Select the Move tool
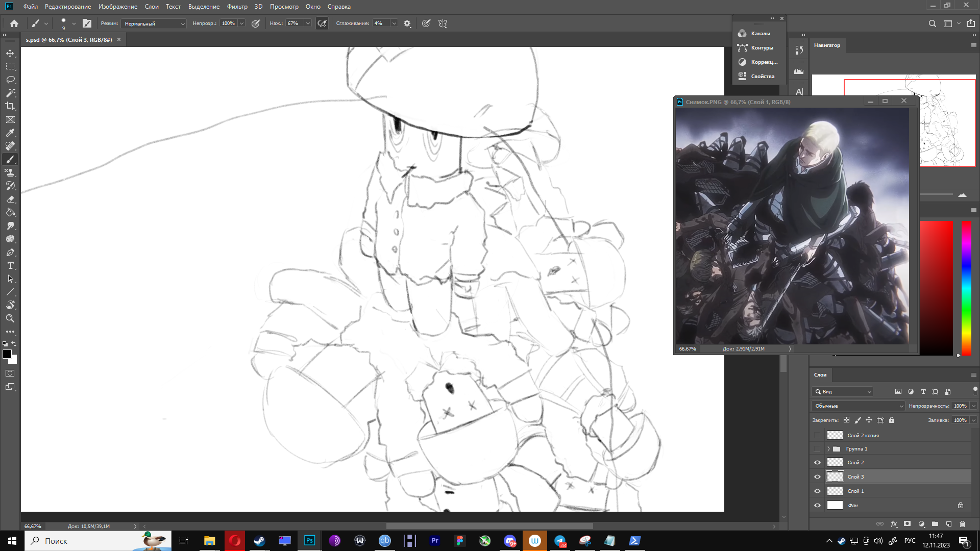 [10, 53]
